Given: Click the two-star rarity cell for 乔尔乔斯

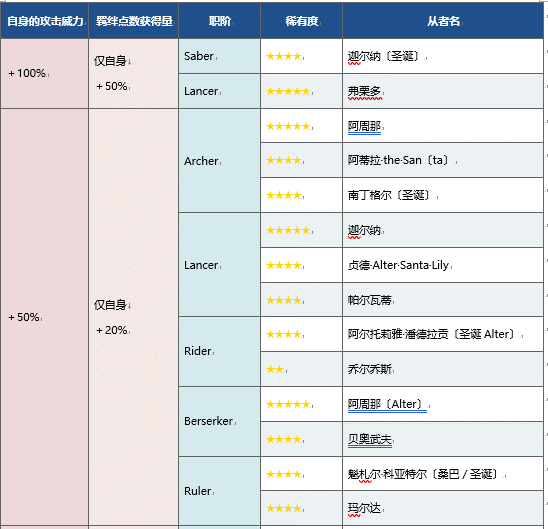Looking at the screenshot, I should 301,369.
